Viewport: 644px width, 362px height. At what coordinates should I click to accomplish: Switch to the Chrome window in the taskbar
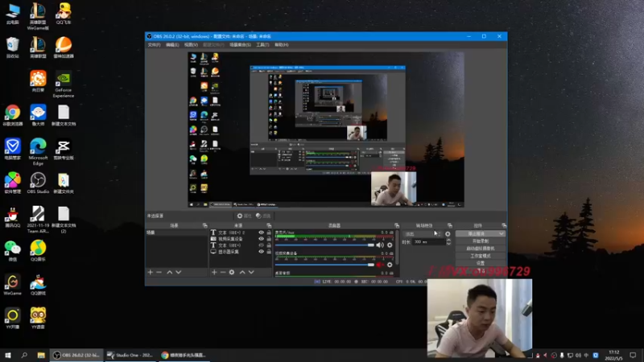pos(184,355)
